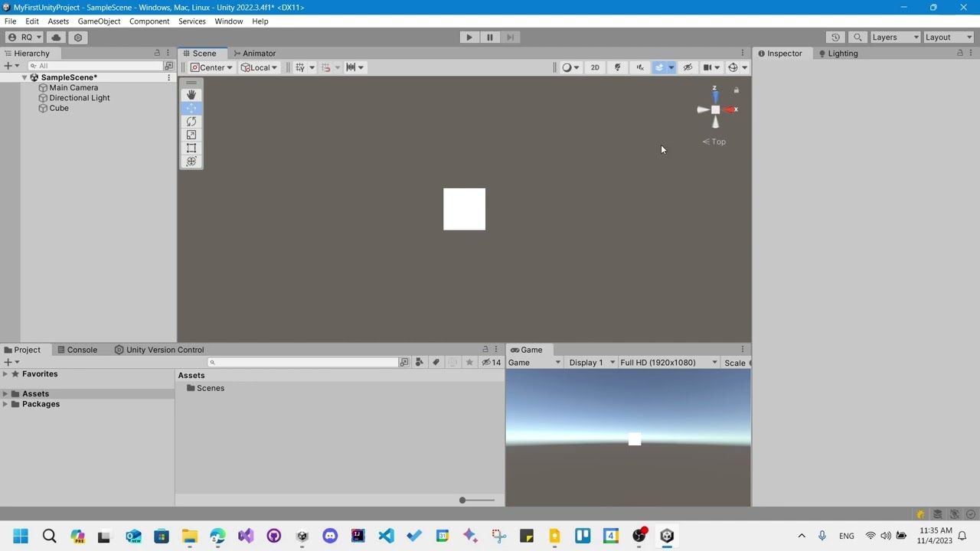Open the GameObject menu
Viewport: 980px width, 551px height.
click(x=99, y=21)
